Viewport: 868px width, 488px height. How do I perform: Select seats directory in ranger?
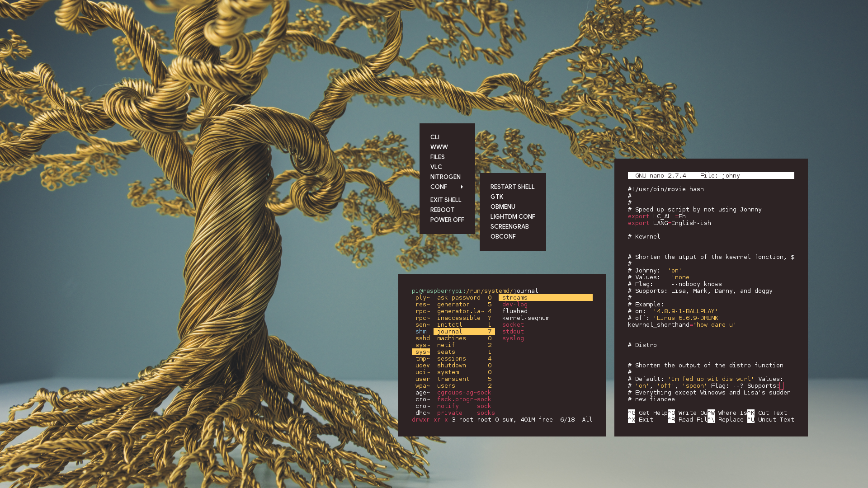click(464, 352)
